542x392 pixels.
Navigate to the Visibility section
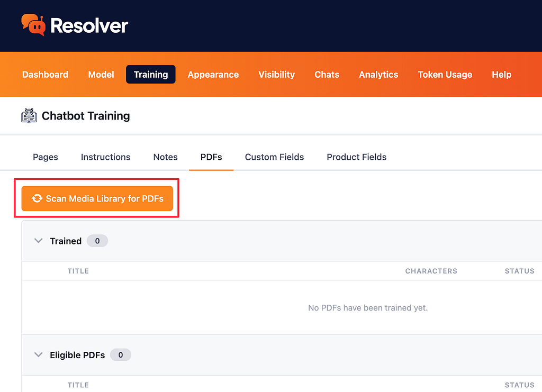(276, 75)
